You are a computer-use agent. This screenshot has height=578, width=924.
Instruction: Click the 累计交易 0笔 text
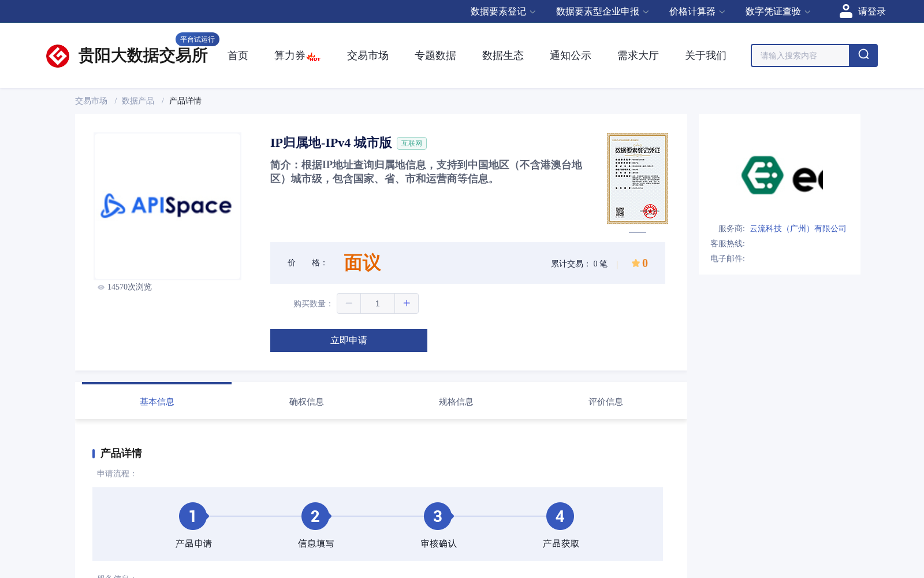click(x=579, y=264)
